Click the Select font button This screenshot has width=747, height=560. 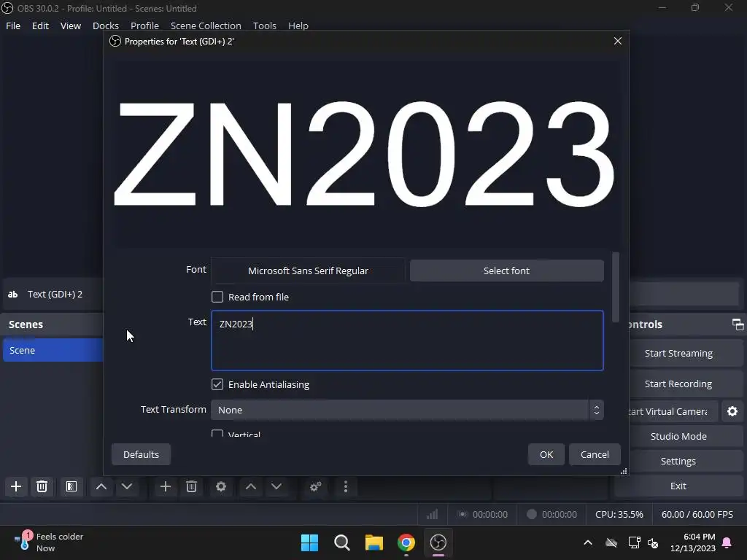pyautogui.click(x=506, y=271)
